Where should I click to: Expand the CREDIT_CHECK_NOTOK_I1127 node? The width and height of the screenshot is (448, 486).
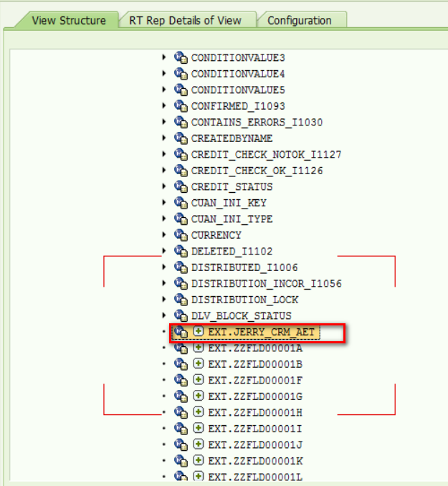click(164, 154)
